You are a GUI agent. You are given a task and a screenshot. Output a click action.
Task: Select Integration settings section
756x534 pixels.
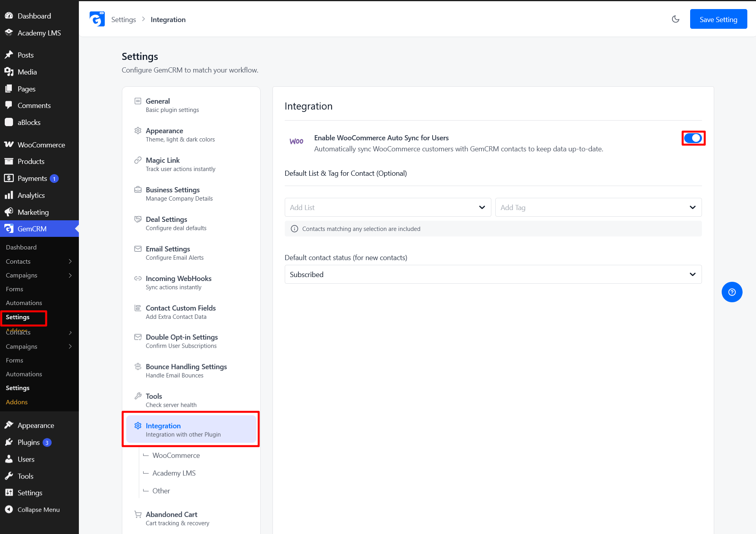point(191,430)
